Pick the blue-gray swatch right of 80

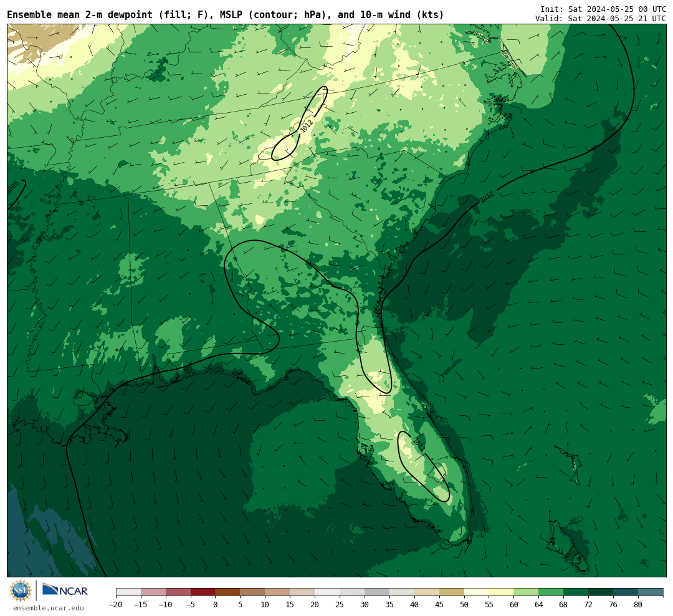click(651, 592)
